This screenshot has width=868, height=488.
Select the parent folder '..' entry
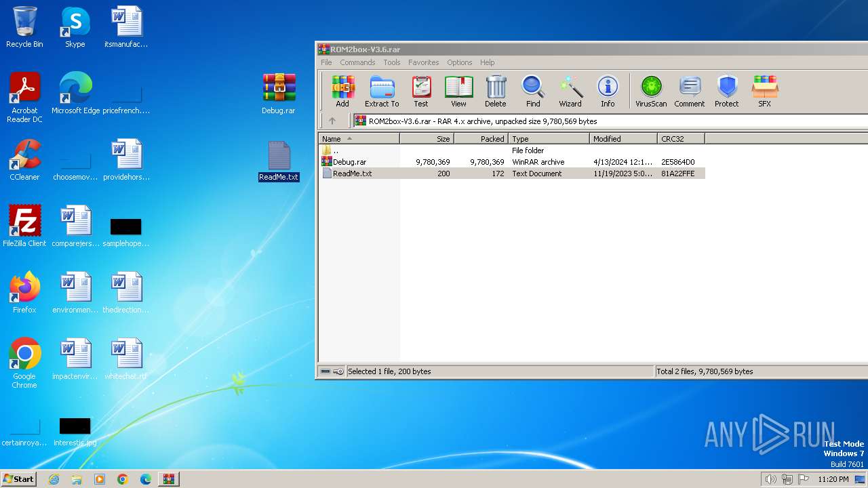pyautogui.click(x=512, y=150)
